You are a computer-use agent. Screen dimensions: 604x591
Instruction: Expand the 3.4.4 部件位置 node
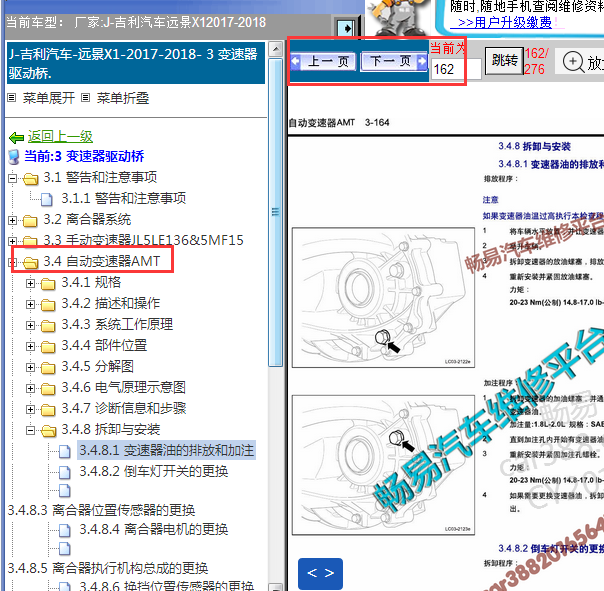point(30,346)
